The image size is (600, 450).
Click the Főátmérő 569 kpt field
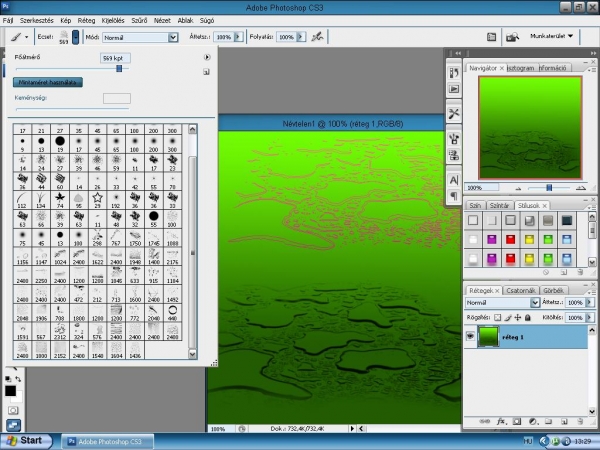(115, 58)
